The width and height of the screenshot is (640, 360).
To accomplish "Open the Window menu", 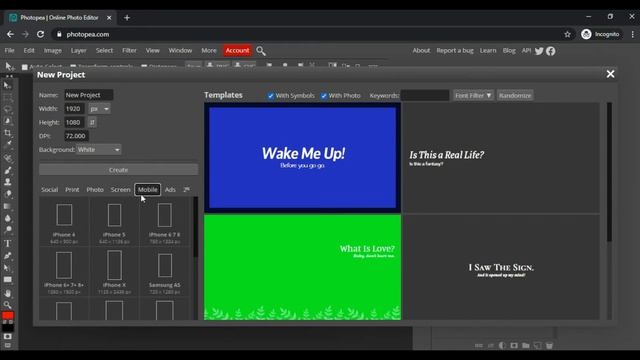I will tap(180, 51).
